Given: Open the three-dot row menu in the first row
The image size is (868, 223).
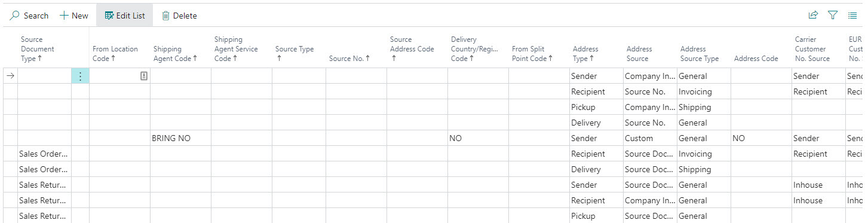Looking at the screenshot, I should (x=80, y=76).
